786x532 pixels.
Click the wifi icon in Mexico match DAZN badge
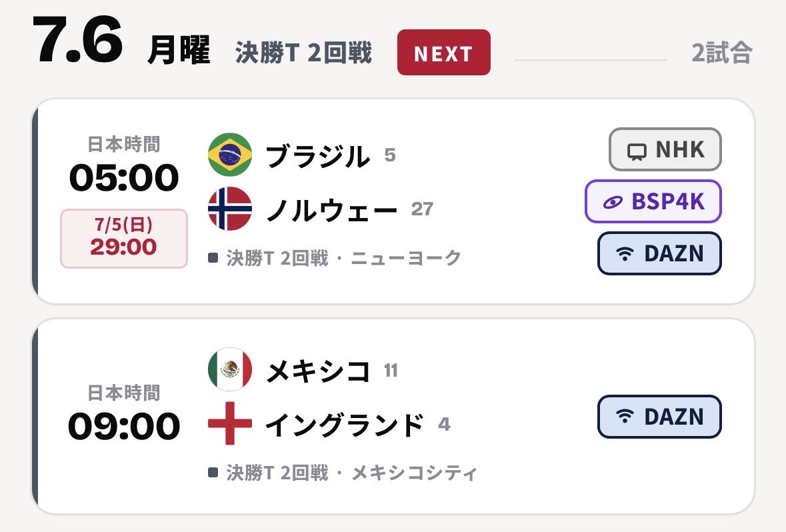point(625,416)
